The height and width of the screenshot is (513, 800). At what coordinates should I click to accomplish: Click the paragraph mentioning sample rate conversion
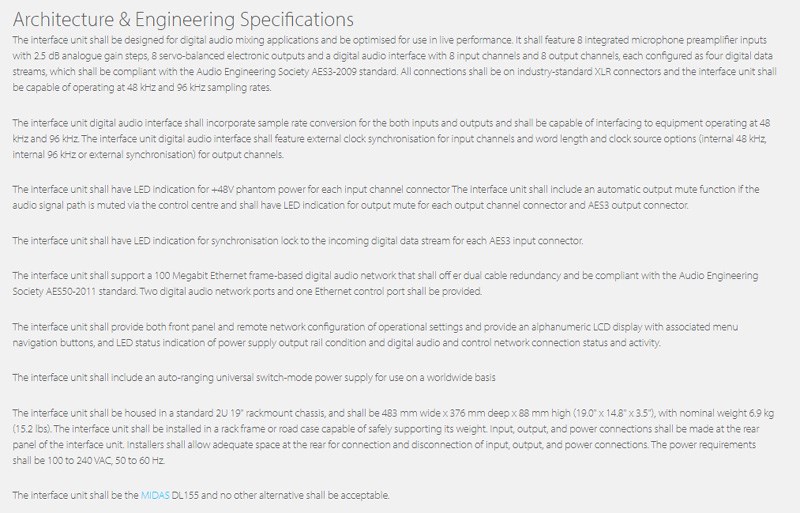point(391,139)
